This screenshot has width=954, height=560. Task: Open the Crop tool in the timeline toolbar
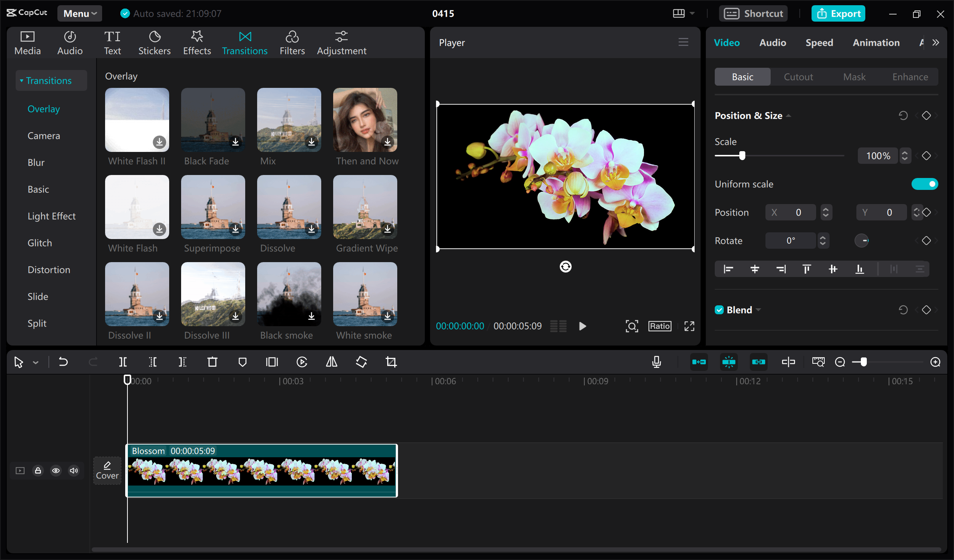391,362
